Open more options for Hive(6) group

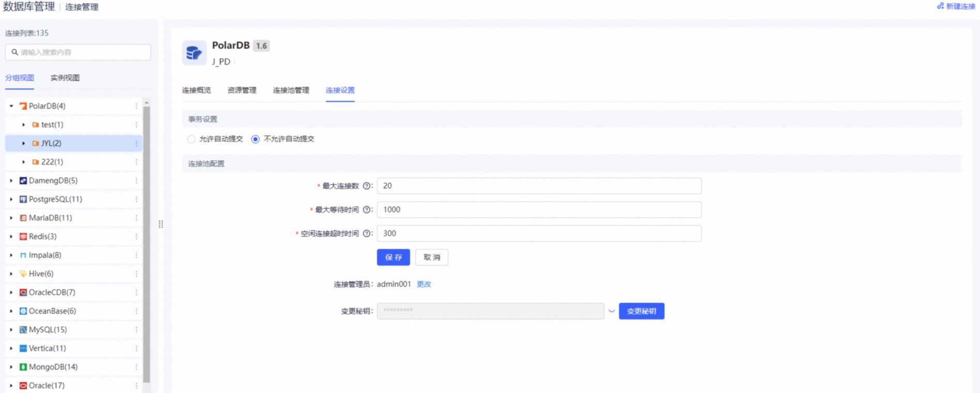(137, 274)
